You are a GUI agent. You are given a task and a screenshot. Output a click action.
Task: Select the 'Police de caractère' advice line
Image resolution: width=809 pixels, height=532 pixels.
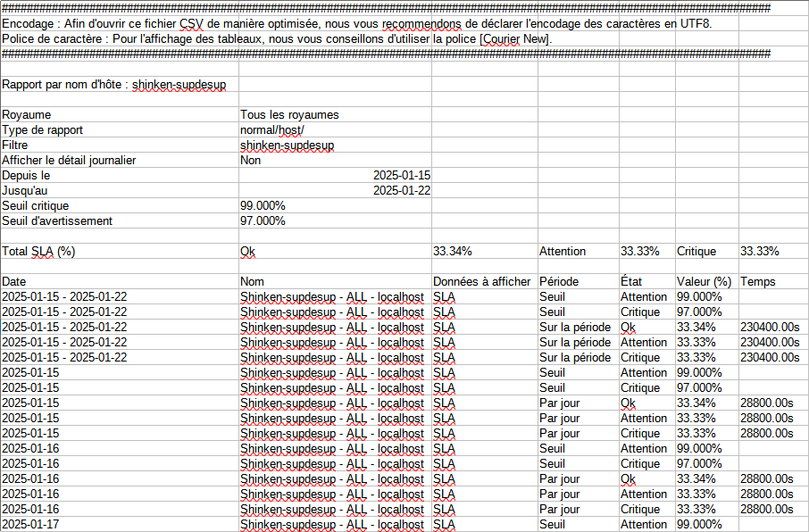(277, 39)
